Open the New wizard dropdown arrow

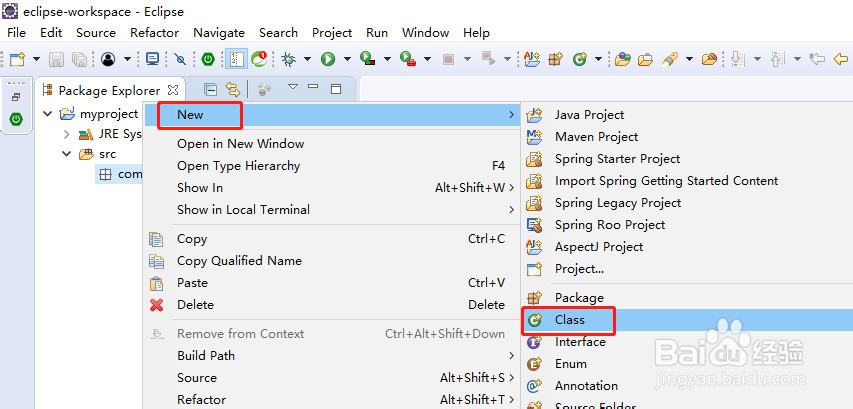point(36,59)
